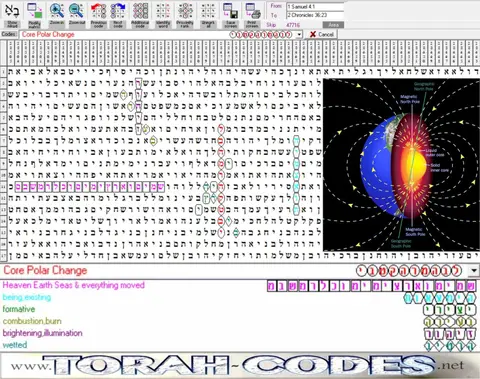This screenshot has height=379, width=480.
Task: Zoom out of the code matrix
Action: click(x=76, y=14)
